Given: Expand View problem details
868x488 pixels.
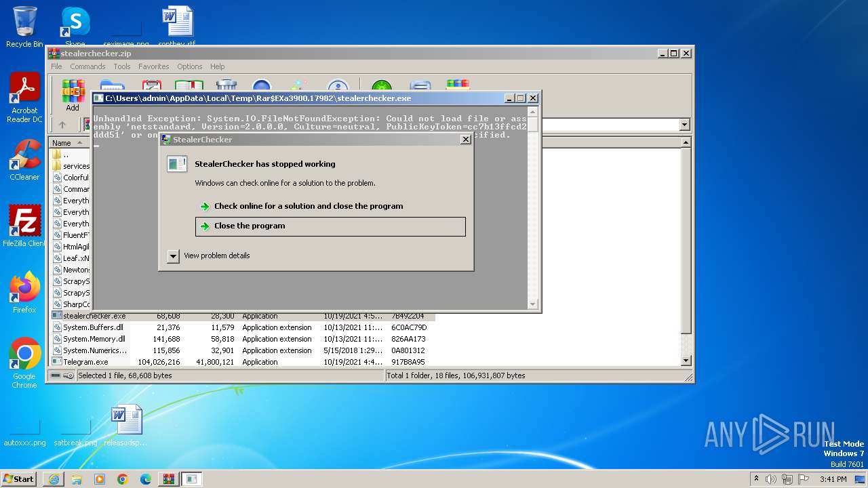Looking at the screenshot, I should (x=209, y=256).
